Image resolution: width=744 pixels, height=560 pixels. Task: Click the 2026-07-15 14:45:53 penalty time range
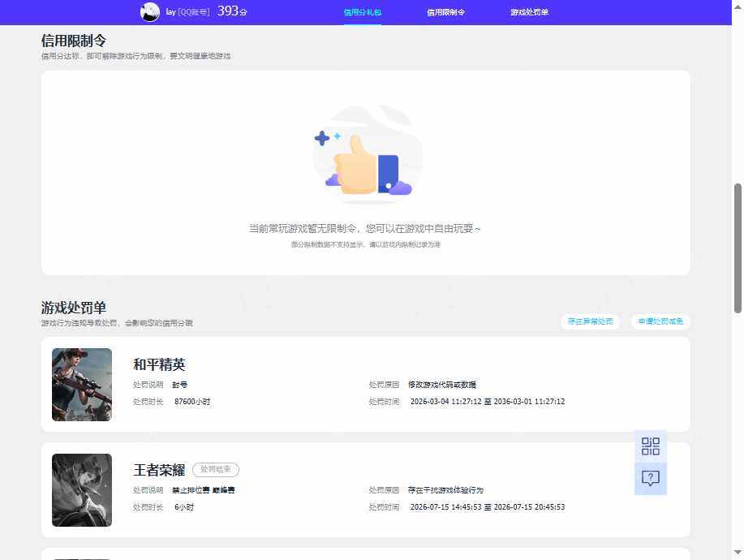488,507
